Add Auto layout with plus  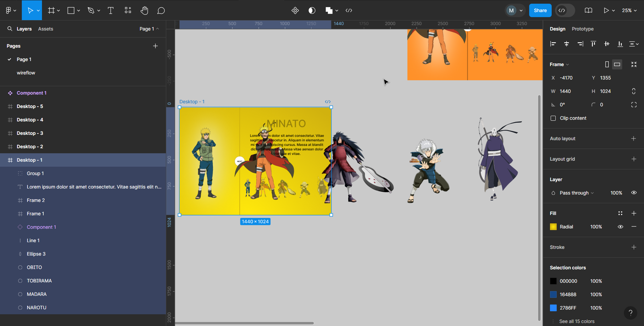click(634, 139)
